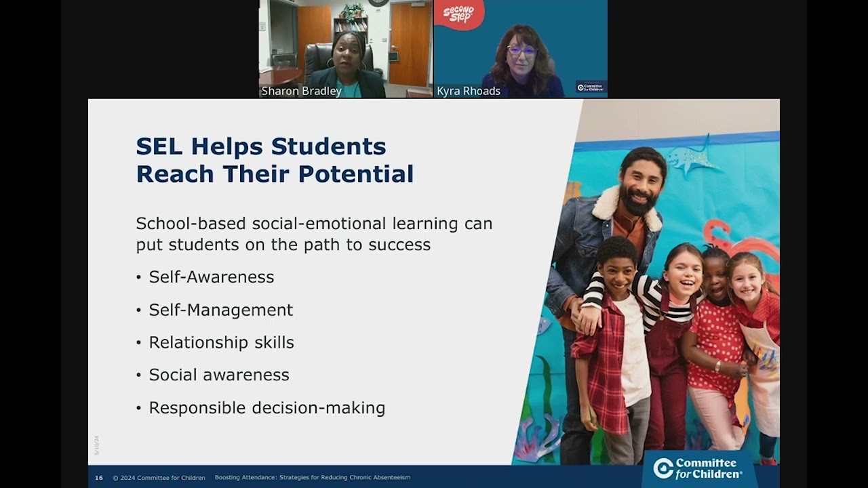Screen dimensions: 868x488
Task: Click the webinar title 'Boosting Attendance' in footer
Action: click(x=313, y=477)
